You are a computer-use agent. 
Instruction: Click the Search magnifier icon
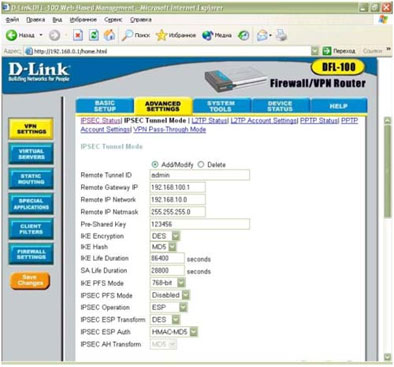click(127, 35)
